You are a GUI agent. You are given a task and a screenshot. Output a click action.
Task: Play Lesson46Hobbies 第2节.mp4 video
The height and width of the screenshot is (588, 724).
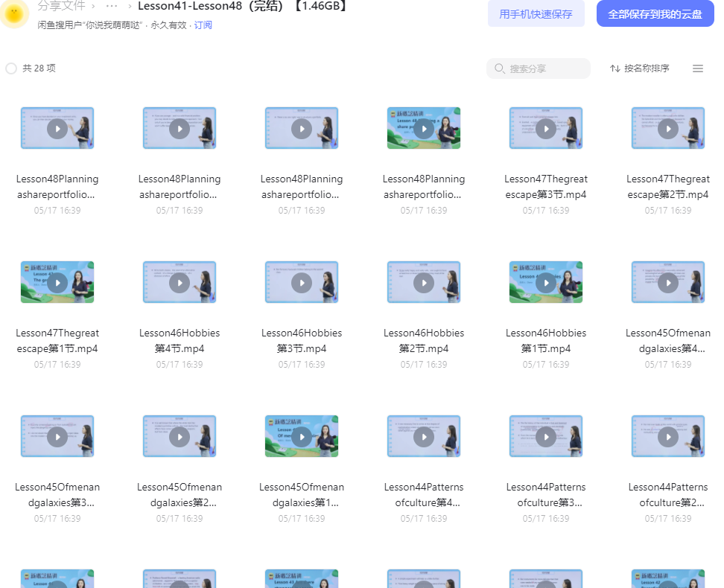click(x=424, y=283)
